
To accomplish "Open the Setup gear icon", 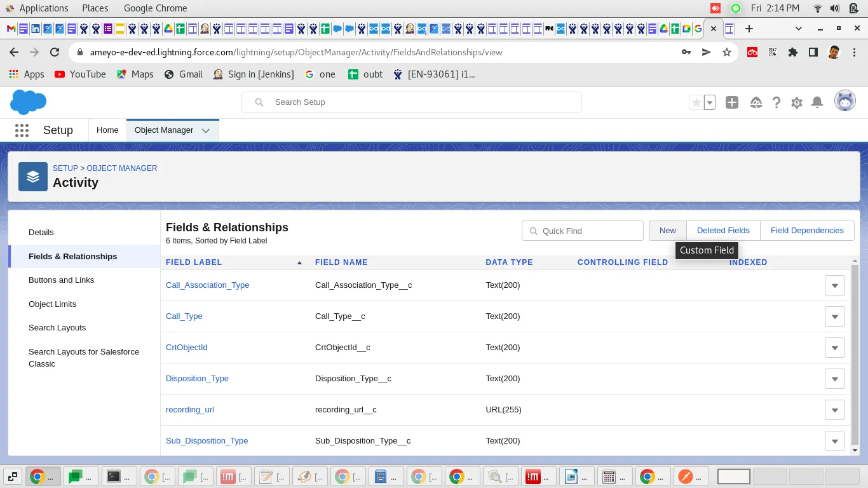I will click(x=797, y=102).
